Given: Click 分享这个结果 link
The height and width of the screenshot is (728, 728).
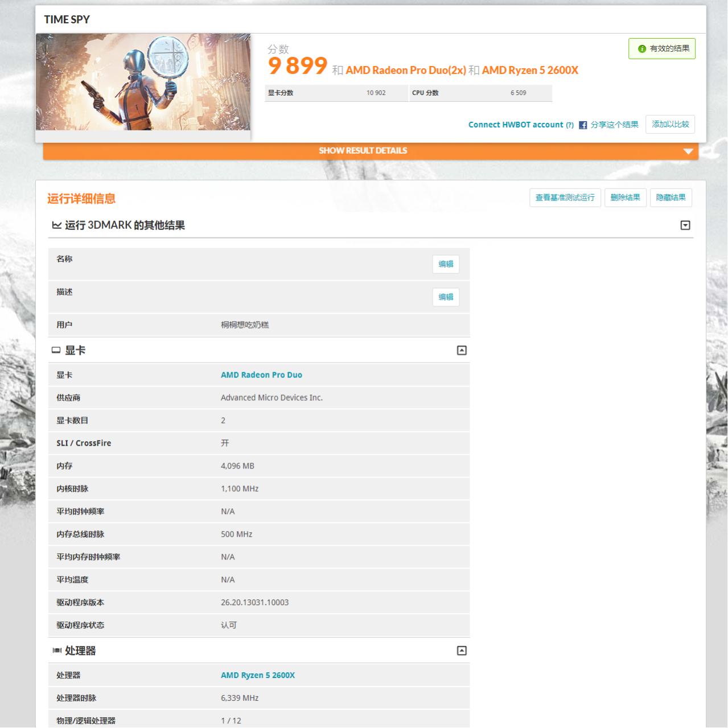Looking at the screenshot, I should pos(614,125).
